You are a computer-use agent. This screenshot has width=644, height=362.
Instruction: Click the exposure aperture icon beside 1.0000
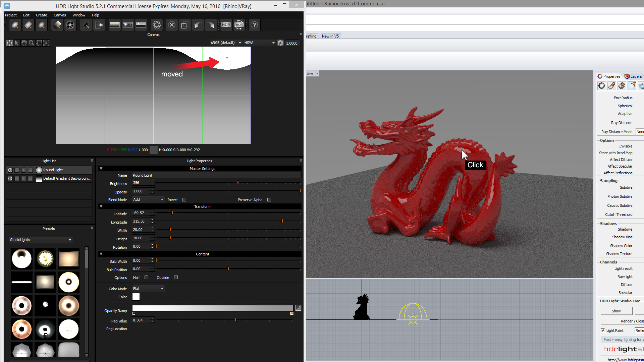280,43
